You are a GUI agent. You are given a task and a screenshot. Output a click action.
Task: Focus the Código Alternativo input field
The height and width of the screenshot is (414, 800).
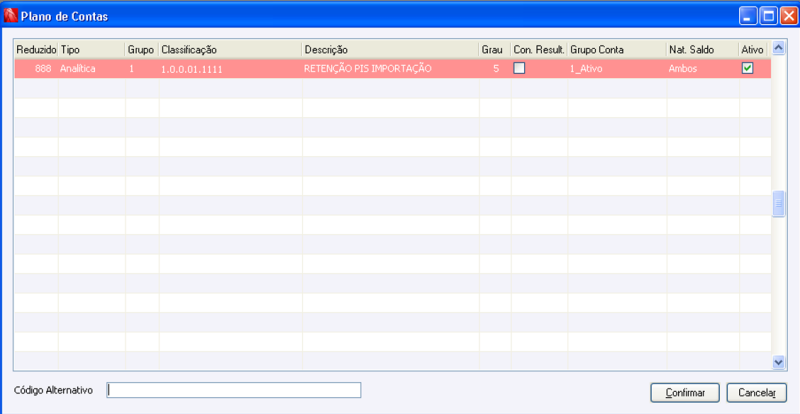click(x=234, y=390)
